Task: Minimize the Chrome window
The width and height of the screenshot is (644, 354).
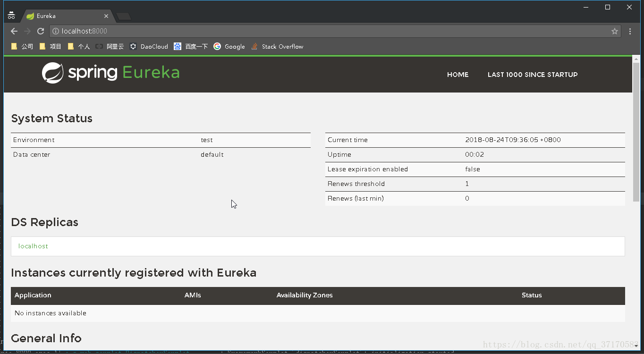Action: tap(586, 7)
